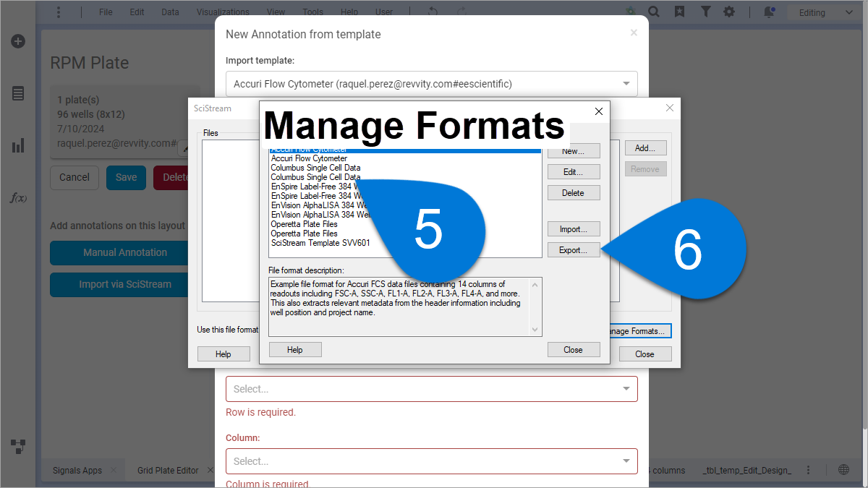Viewport: 868px width, 488px height.
Task: Close the Grid Plate Editor tab with x
Action: pos(210,470)
